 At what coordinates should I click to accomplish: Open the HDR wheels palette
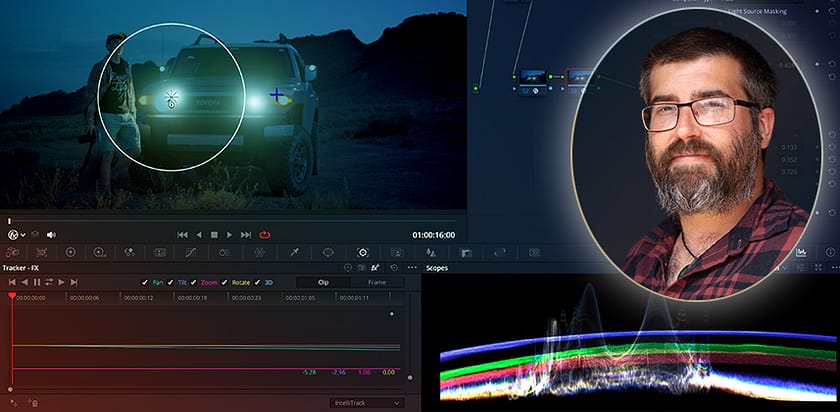pos(99,252)
